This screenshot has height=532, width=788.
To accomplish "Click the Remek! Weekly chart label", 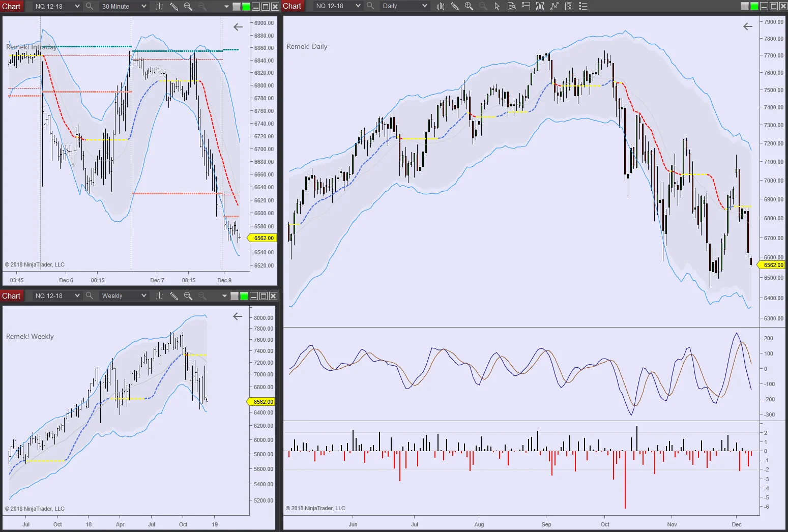I will coord(30,336).
